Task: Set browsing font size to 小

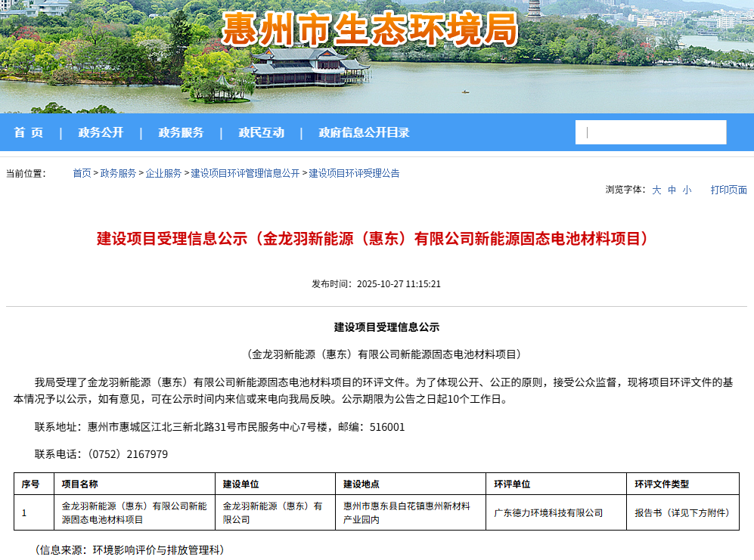Action: [687, 190]
